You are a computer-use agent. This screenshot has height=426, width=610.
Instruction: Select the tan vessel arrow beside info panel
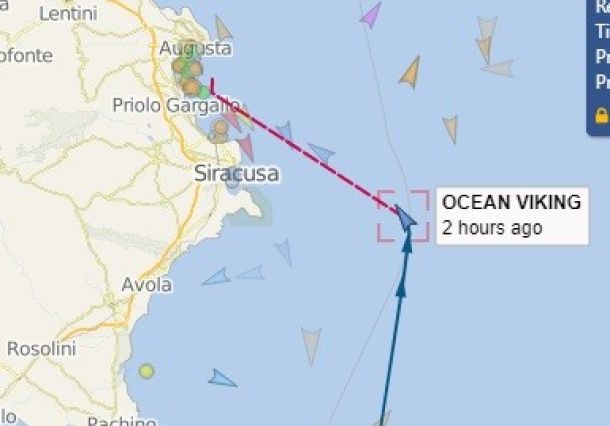pos(451,129)
